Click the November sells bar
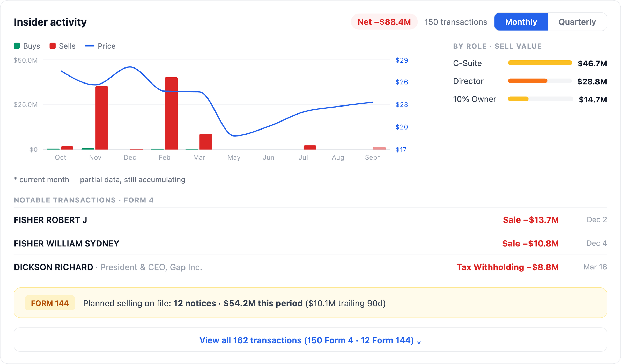Screen dimensions: 621x364 tap(102, 118)
